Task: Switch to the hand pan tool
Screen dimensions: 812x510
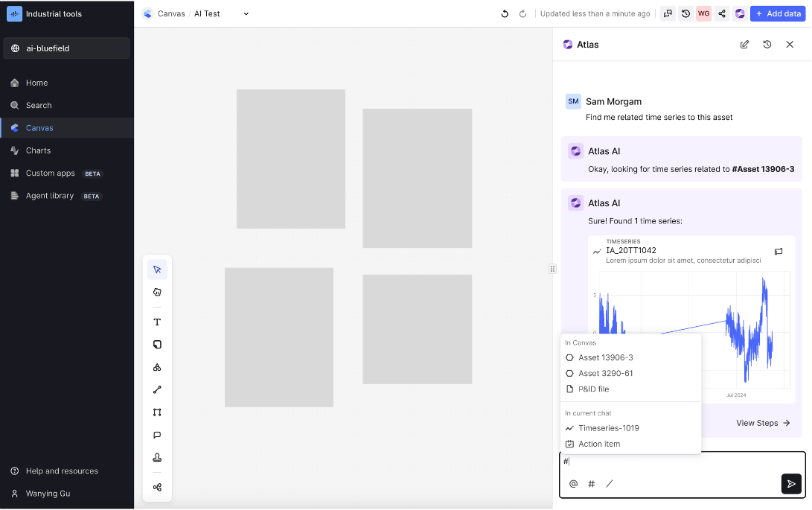Action: [x=157, y=292]
